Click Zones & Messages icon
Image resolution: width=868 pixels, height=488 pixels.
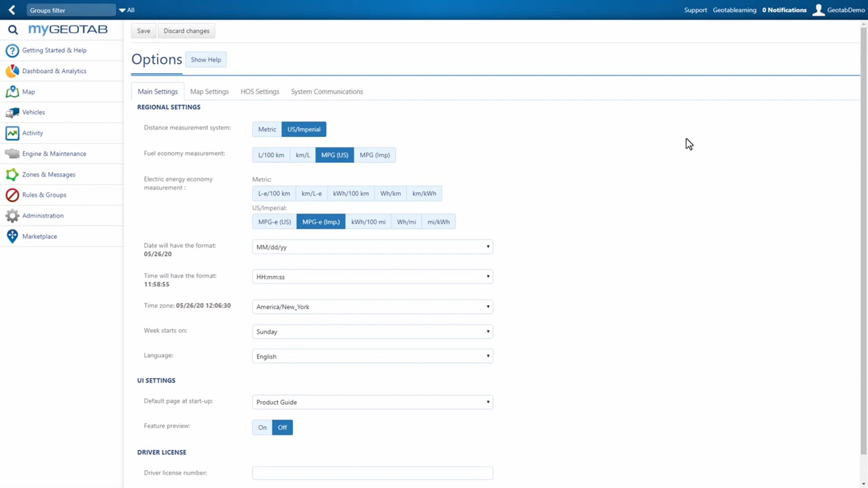(12, 174)
